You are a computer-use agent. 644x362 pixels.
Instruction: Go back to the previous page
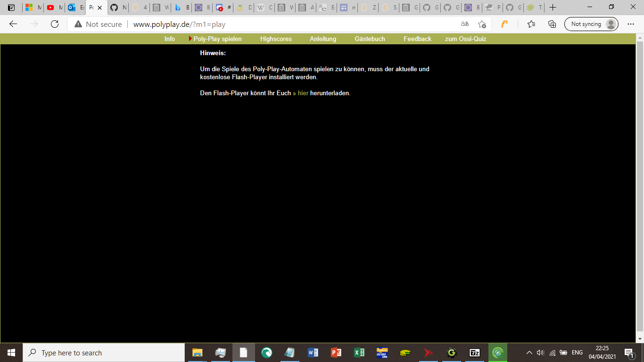[x=13, y=24]
